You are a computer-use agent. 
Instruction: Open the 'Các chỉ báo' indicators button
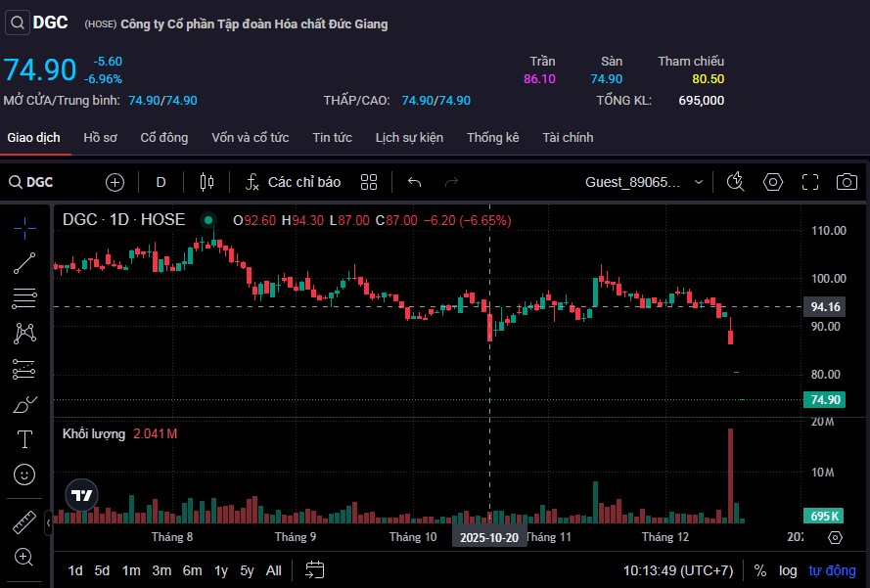pyautogui.click(x=293, y=182)
